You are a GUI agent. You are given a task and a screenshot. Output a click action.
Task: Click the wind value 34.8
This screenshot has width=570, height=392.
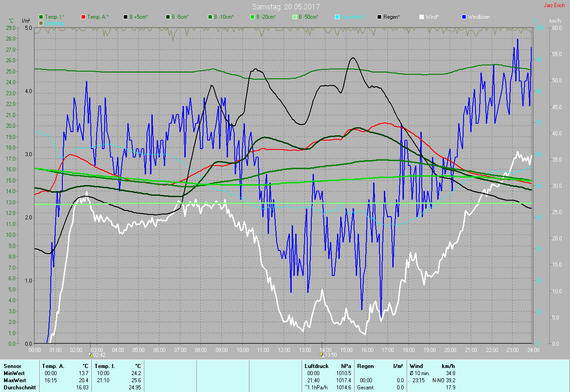point(450,373)
